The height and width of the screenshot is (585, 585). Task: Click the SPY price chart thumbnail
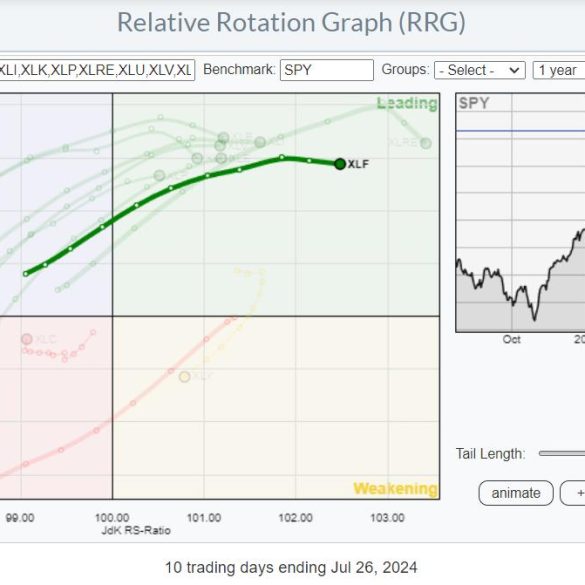tap(520, 213)
